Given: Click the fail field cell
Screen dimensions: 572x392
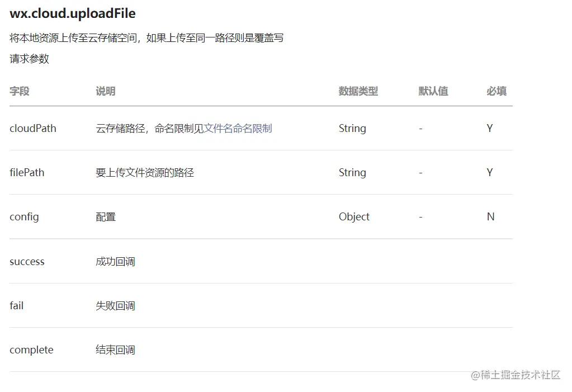Looking at the screenshot, I should click(16, 305).
